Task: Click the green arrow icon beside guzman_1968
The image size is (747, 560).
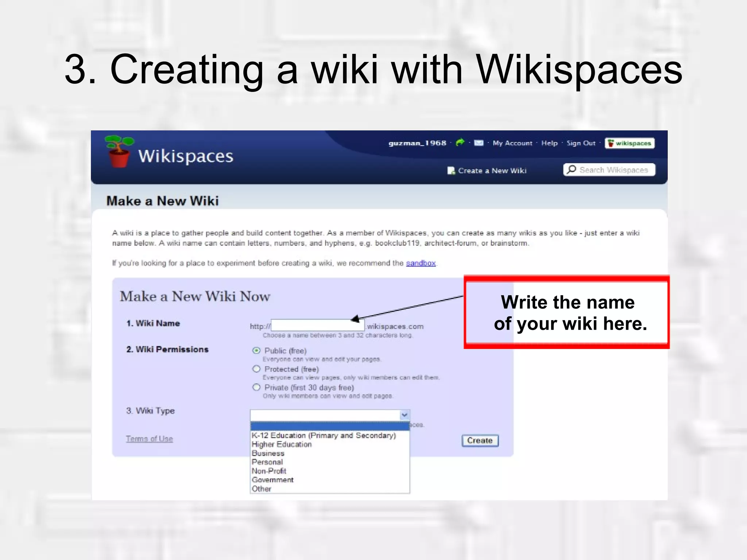Action: (x=460, y=142)
